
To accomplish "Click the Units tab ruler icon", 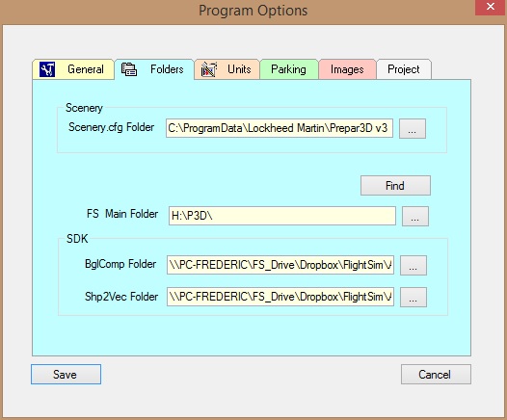I will (209, 69).
